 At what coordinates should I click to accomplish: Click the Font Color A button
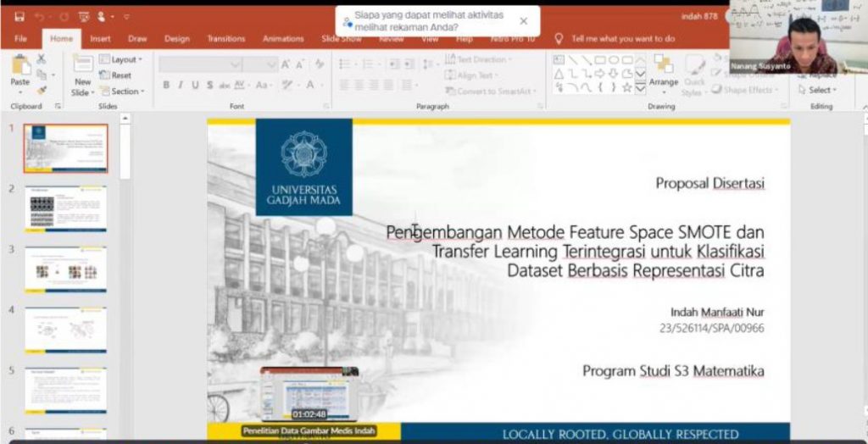coord(310,85)
